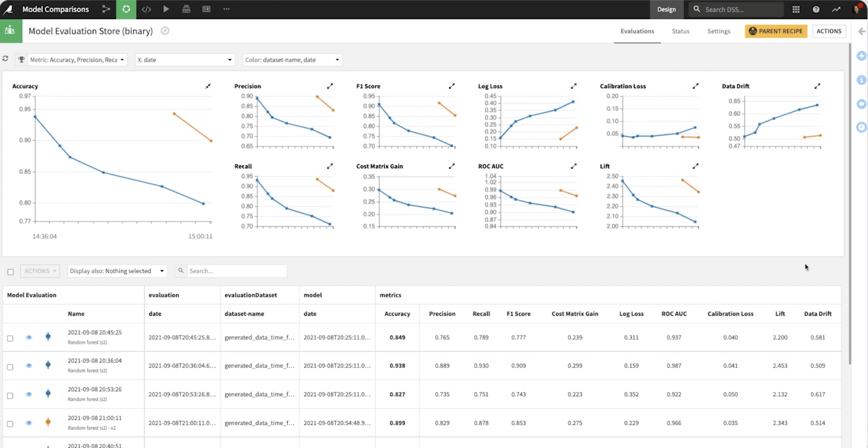The height and width of the screenshot is (448, 868).
Task: Check the select-all checkbox above the table
Action: pos(10,271)
